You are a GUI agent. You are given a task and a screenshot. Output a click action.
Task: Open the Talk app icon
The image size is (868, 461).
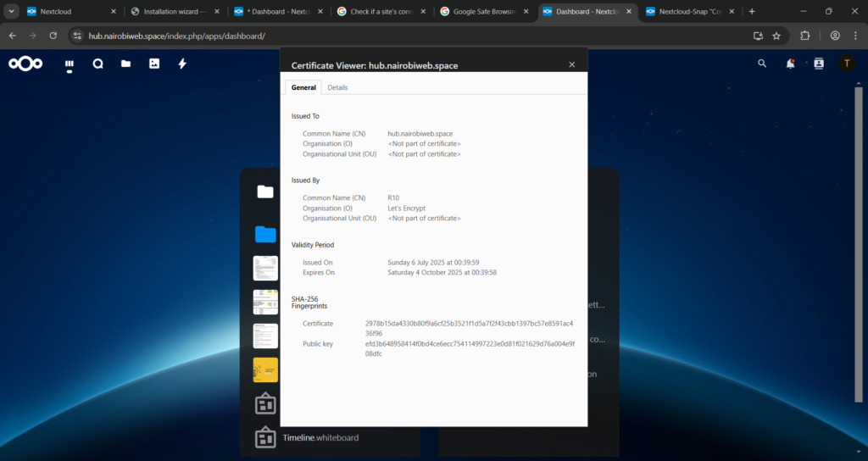coord(98,64)
